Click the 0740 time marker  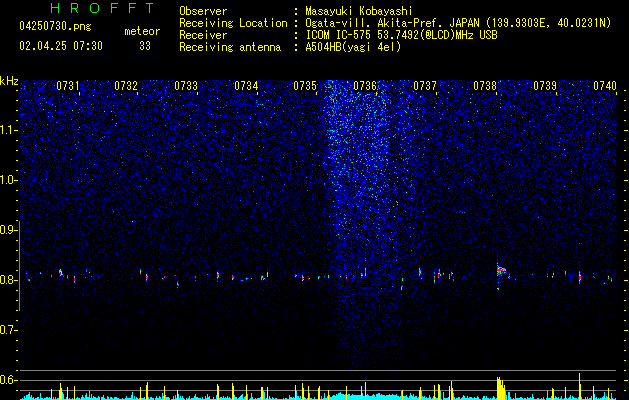(605, 86)
